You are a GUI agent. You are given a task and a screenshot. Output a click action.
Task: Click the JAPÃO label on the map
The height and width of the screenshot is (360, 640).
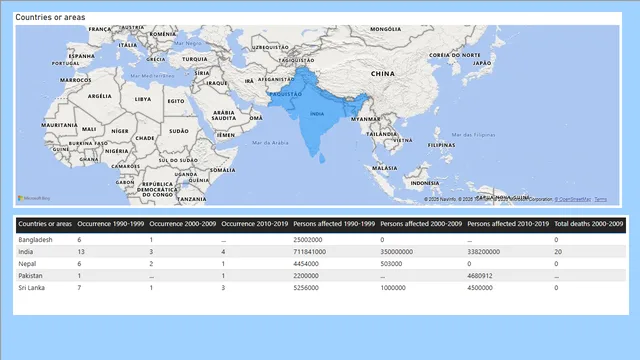click(x=482, y=63)
